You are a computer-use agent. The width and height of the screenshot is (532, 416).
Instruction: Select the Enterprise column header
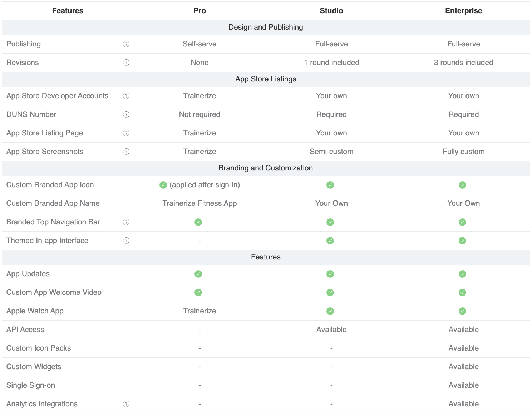pyautogui.click(x=464, y=11)
